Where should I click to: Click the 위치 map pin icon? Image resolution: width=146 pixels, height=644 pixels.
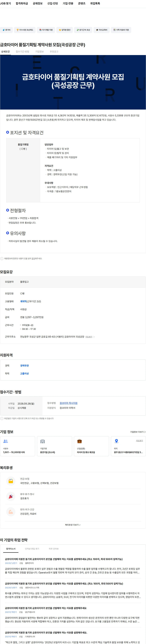[x=116, y=441]
